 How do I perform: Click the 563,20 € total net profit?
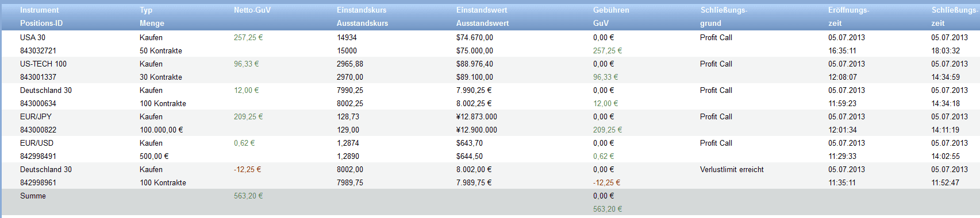[248, 196]
